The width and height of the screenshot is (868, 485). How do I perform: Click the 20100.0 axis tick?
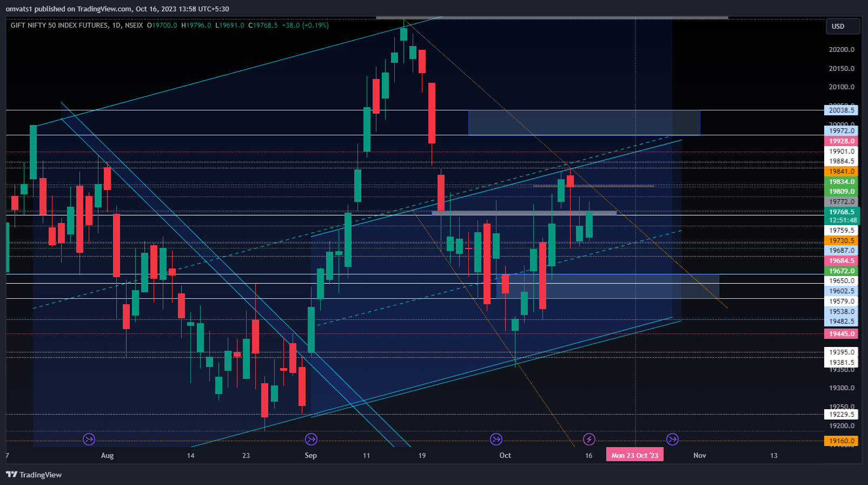point(842,87)
